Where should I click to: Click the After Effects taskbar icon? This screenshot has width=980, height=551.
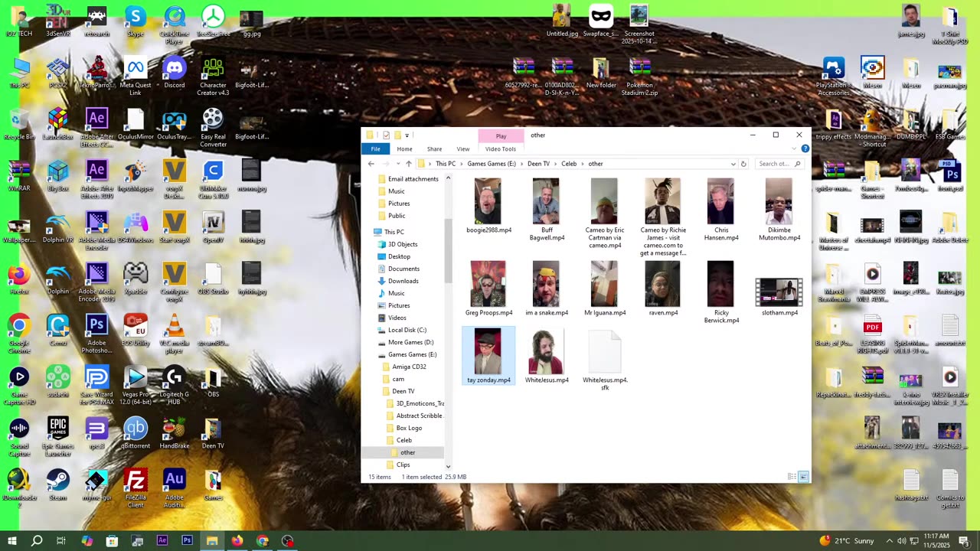click(162, 540)
